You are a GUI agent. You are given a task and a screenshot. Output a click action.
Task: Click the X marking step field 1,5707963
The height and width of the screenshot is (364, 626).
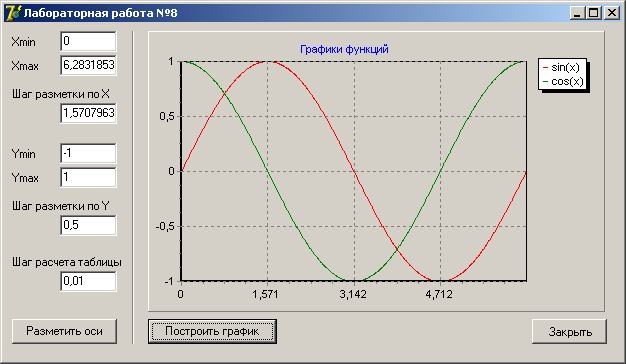[88, 113]
